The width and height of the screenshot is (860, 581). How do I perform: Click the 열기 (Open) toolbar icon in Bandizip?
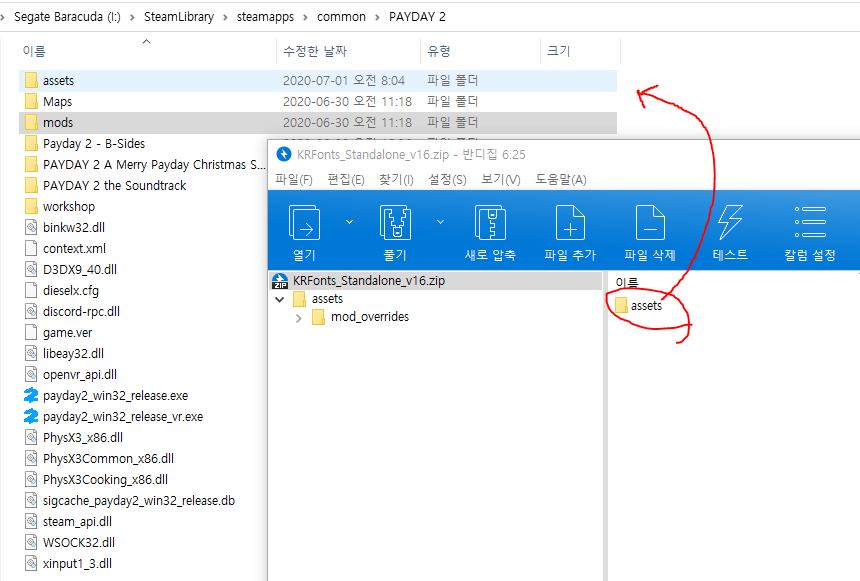[304, 223]
